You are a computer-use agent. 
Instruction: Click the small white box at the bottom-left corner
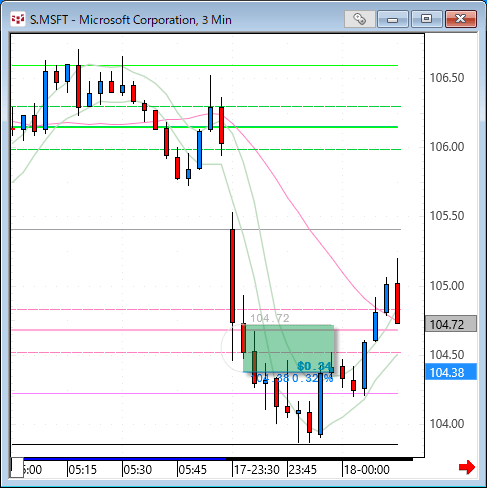(x=17, y=467)
